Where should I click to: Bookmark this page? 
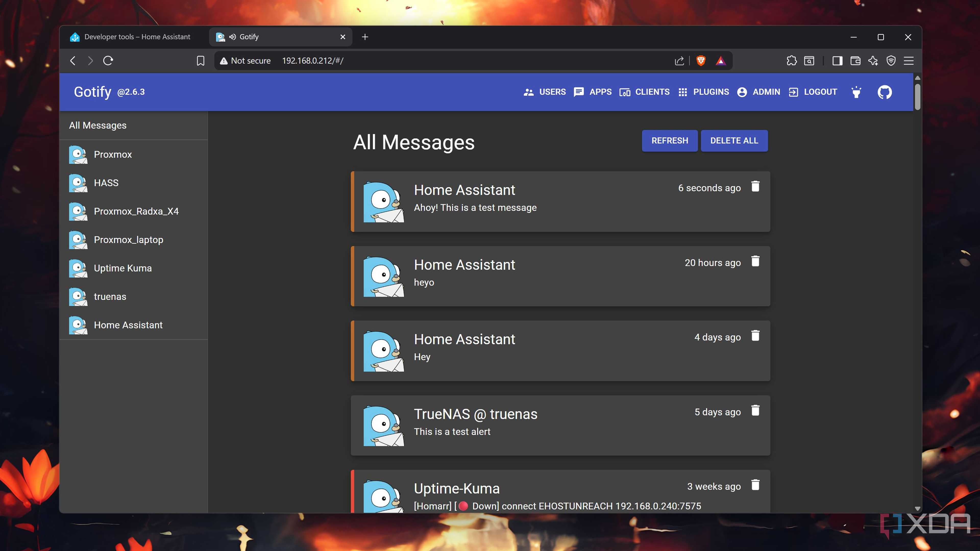[201, 61]
